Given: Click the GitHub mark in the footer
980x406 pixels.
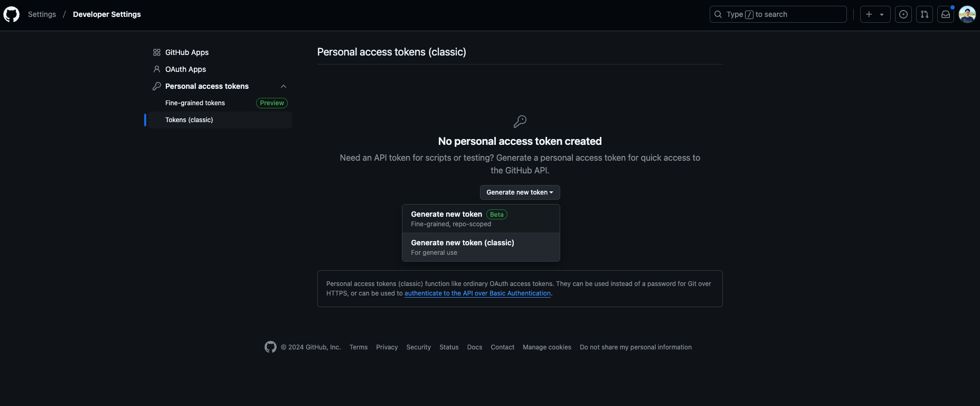Looking at the screenshot, I should pyautogui.click(x=270, y=347).
